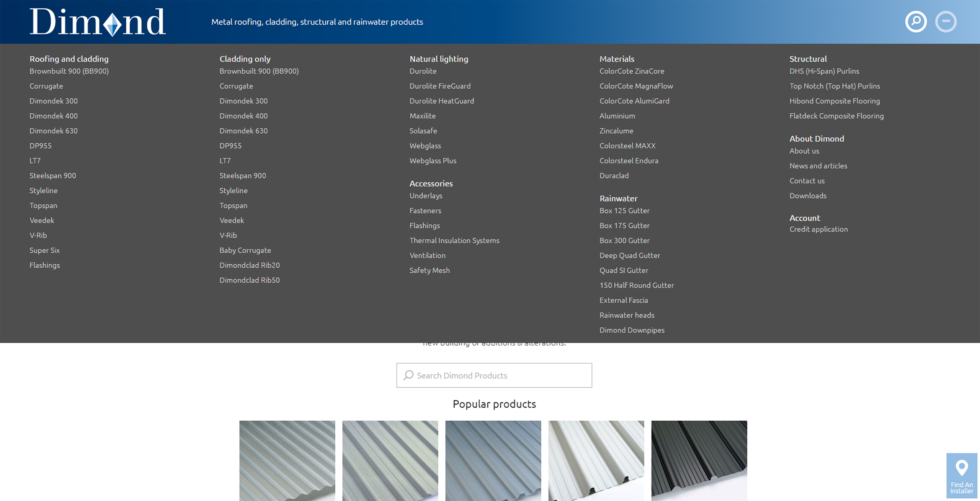Open ColorCote ZinaCore link
The height and width of the screenshot is (501, 980).
632,71
